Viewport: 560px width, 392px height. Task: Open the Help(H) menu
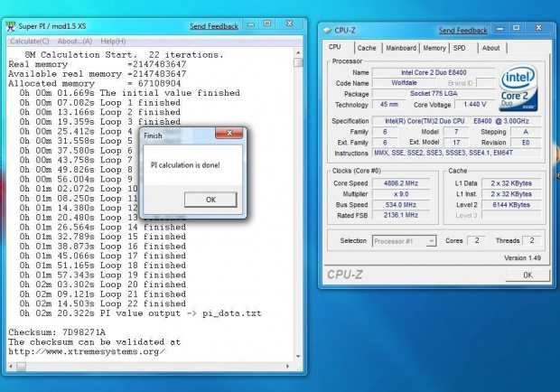point(113,41)
